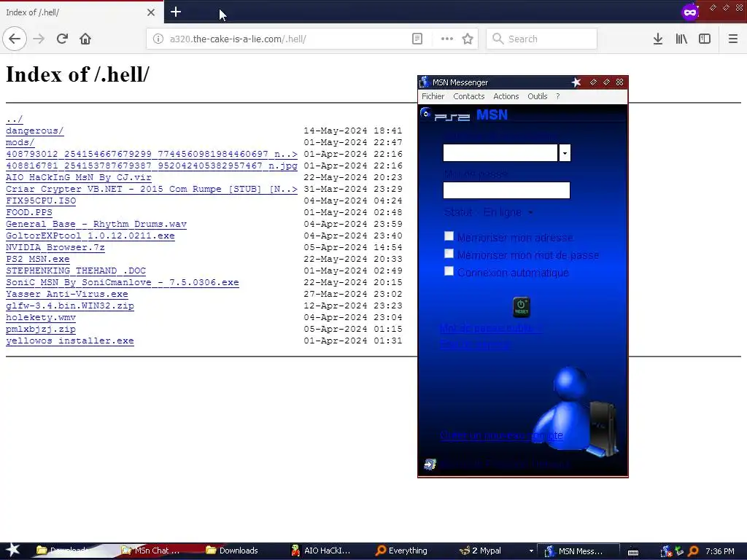Enable Connexion automatique checkbox
The width and height of the screenshot is (747, 560).
[449, 271]
